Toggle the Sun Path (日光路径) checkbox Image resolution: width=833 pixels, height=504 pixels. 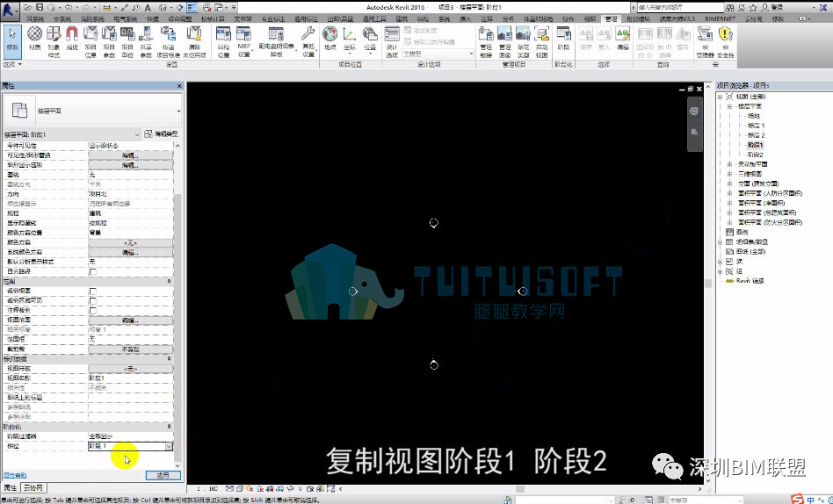[x=92, y=271]
